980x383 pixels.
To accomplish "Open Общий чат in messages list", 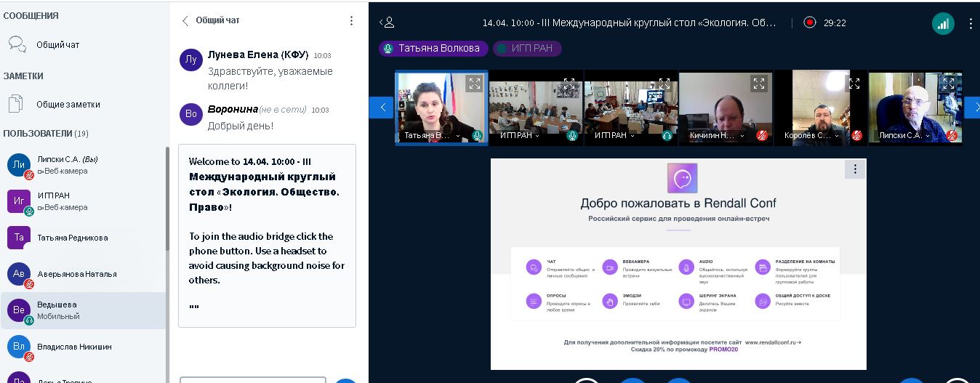I will tap(58, 45).
